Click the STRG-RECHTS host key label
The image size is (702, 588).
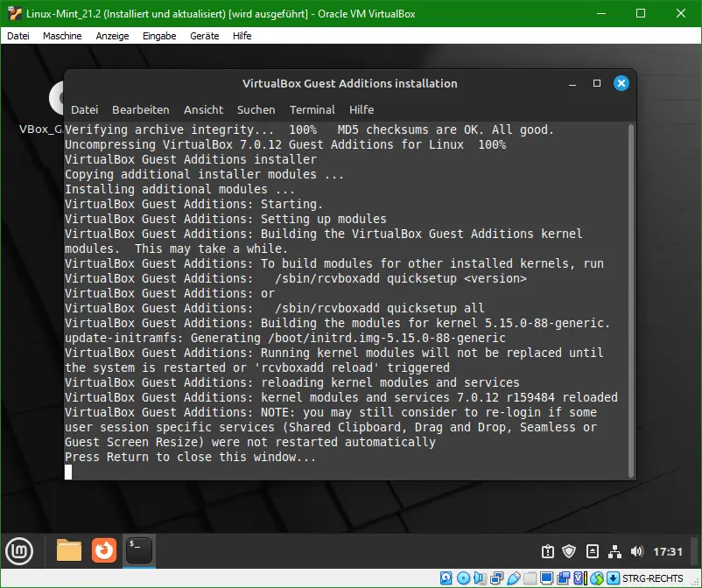pos(653,578)
